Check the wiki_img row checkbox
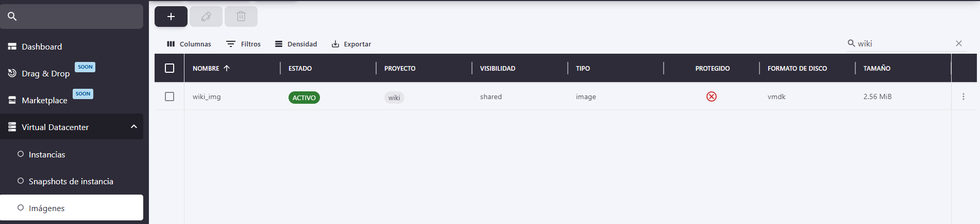Screen dimensions: 980x224 [170, 97]
